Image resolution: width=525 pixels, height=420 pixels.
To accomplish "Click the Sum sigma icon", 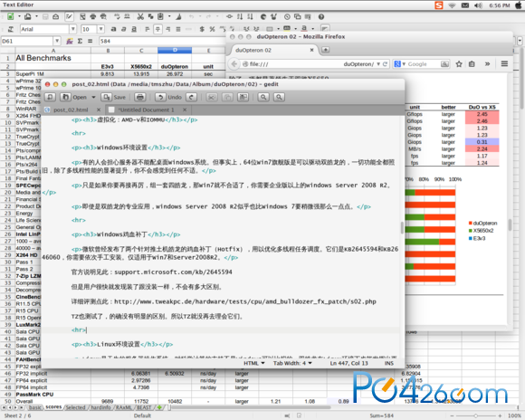I will tap(80, 41).
